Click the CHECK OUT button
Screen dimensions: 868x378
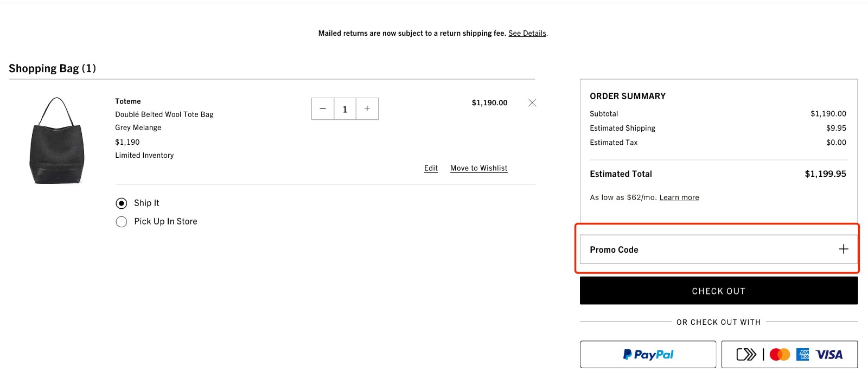point(719,291)
